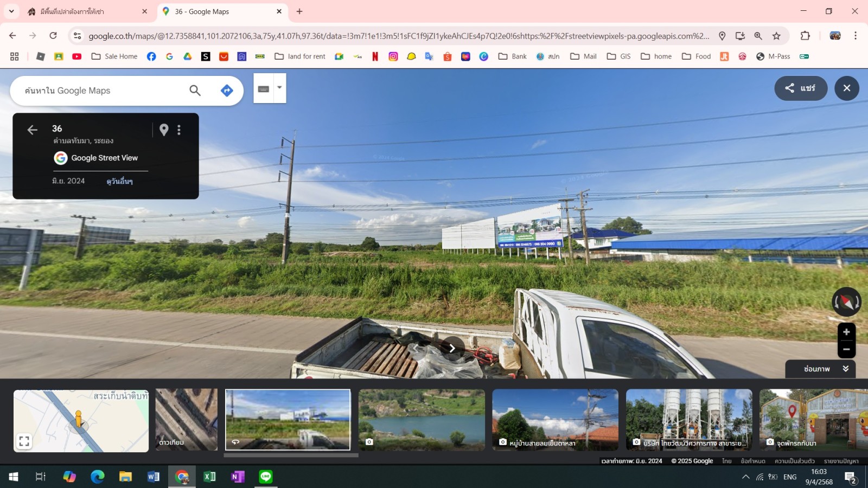
Task: Show hidden system tray icons chevron
Action: tap(745, 477)
